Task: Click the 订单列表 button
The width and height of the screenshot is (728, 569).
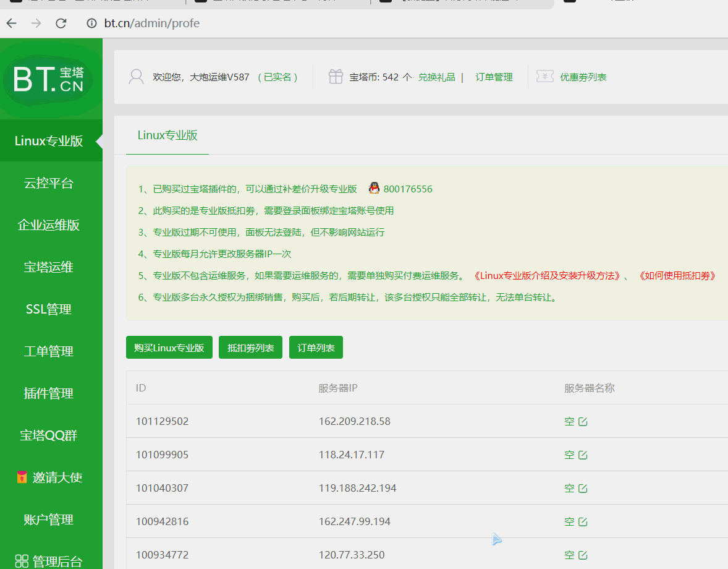Action: (x=316, y=348)
